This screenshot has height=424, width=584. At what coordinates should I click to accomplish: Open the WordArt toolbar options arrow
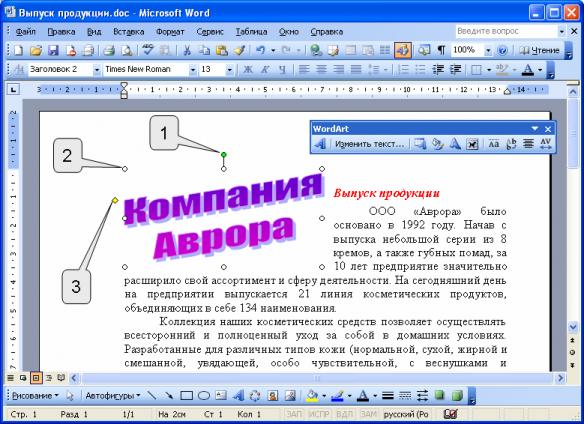(x=535, y=129)
